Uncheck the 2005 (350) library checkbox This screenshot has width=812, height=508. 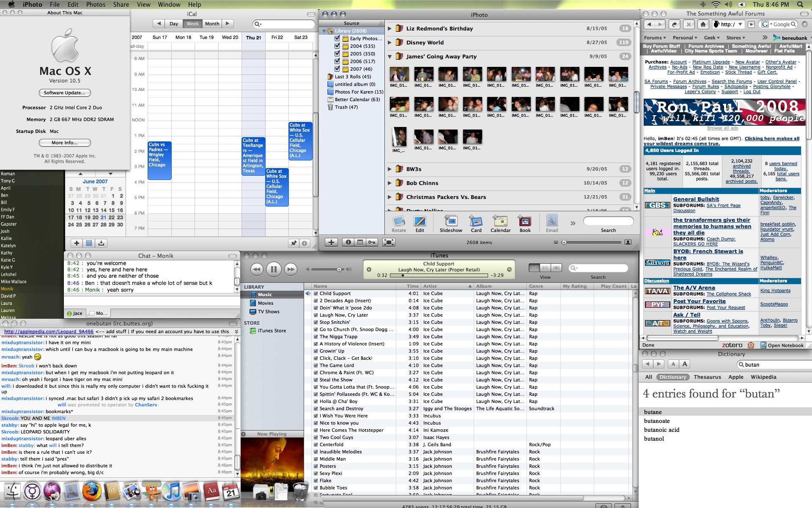pos(337,53)
